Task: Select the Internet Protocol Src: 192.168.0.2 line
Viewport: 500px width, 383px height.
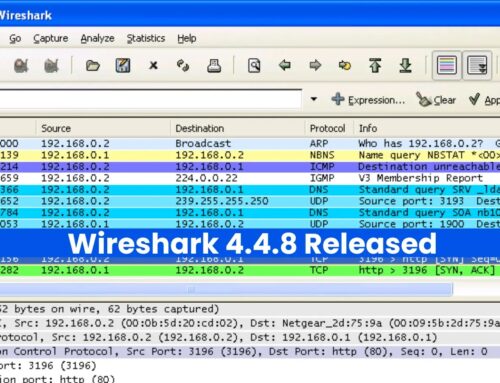Action: click(250, 337)
